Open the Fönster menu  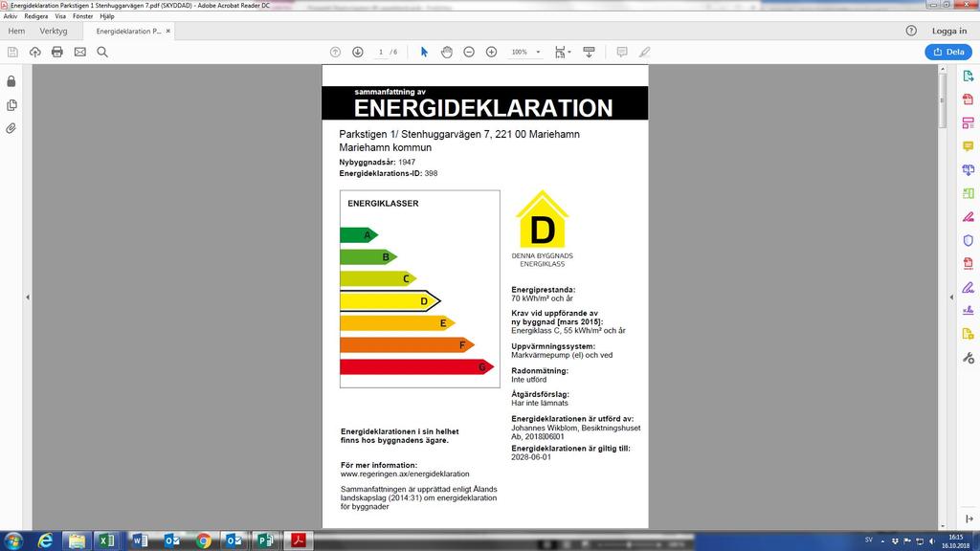pos(82,16)
